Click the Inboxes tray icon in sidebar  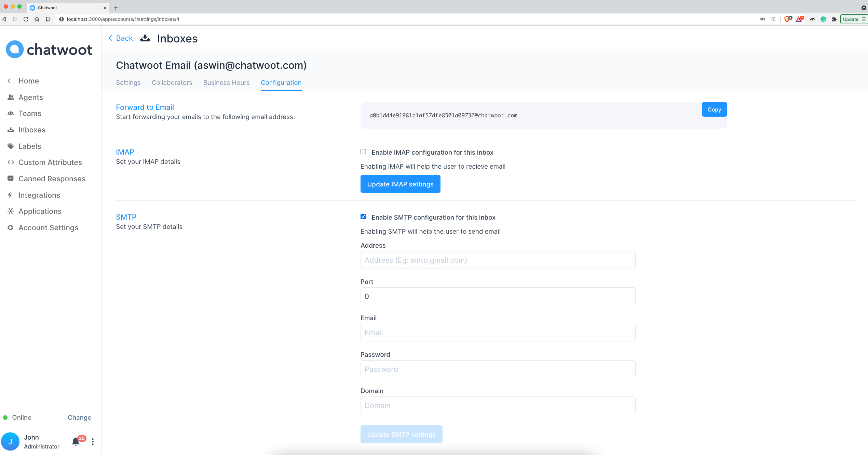[x=11, y=130]
